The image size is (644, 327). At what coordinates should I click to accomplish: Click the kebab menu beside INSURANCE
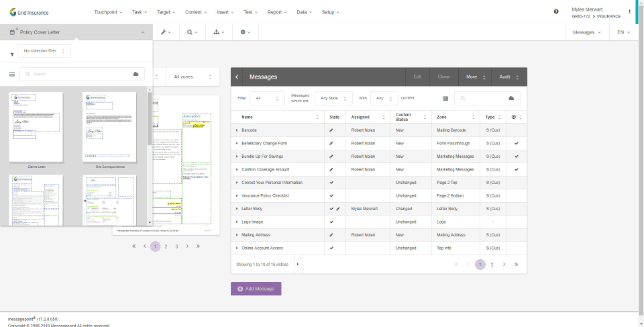pyautogui.click(x=630, y=12)
